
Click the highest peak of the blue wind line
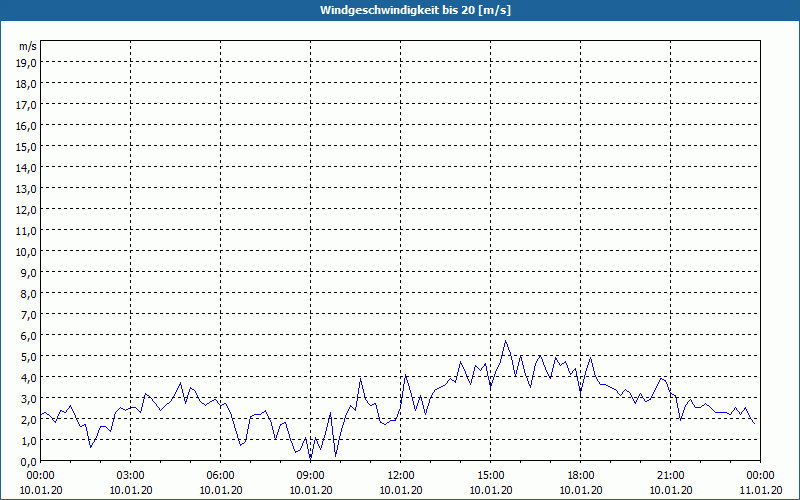[x=506, y=341]
